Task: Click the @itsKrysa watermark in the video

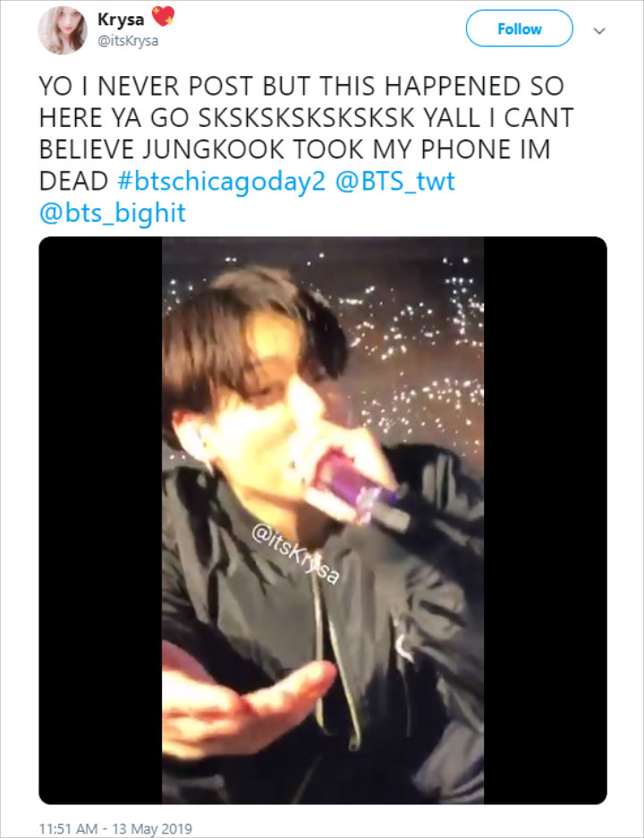Action: click(295, 554)
